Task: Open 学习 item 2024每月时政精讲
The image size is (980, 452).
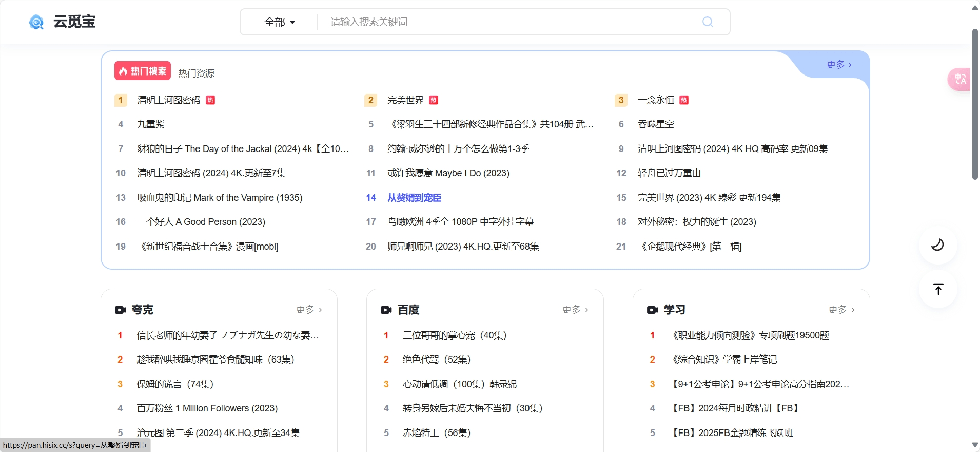Action: 735,408
